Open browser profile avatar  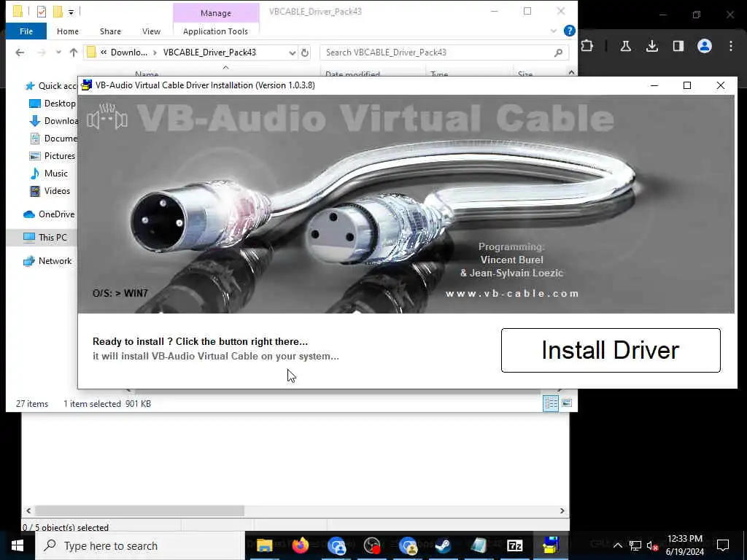704,46
